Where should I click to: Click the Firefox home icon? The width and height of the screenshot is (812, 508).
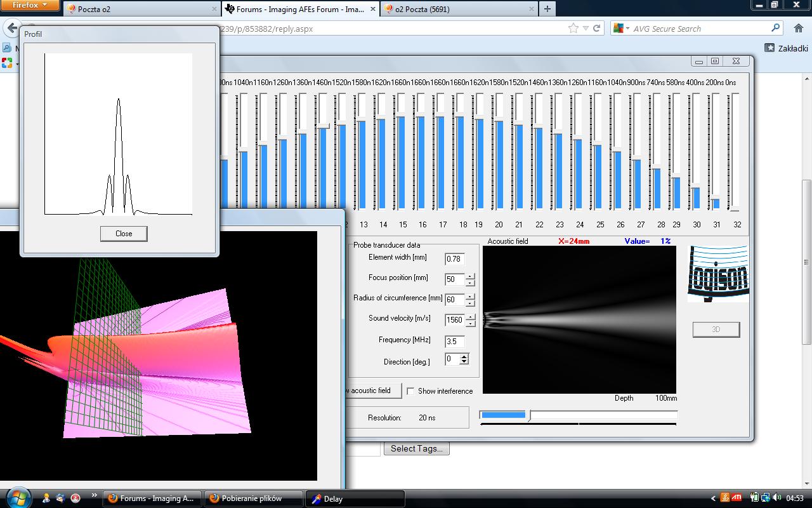click(x=798, y=28)
